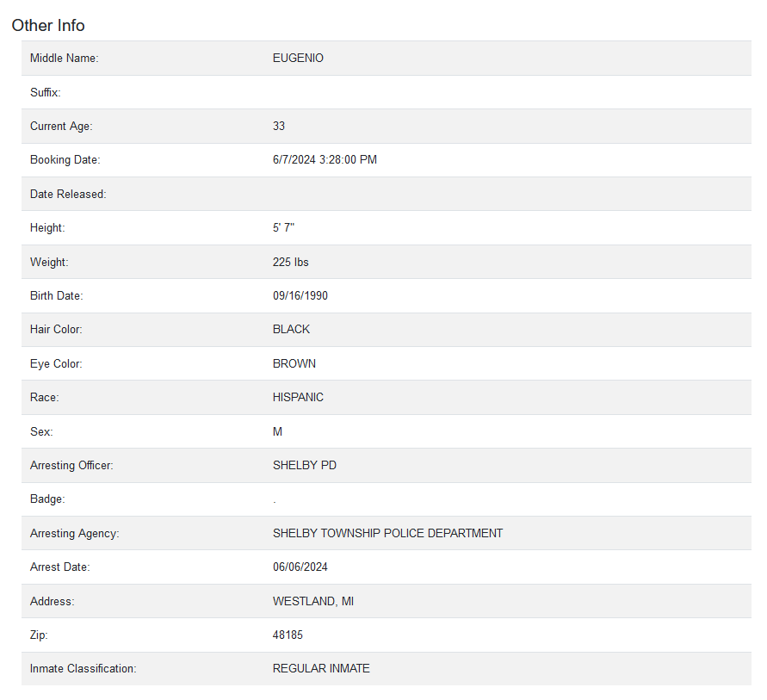This screenshot has width=767, height=700.
Task: Click the Suffix label
Action: [46, 92]
